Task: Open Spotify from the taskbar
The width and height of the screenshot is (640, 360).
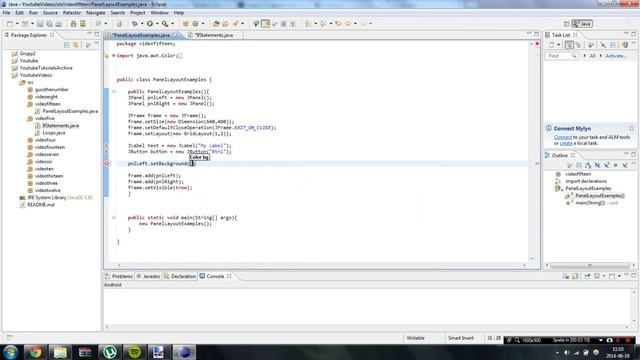Action: 134,352
